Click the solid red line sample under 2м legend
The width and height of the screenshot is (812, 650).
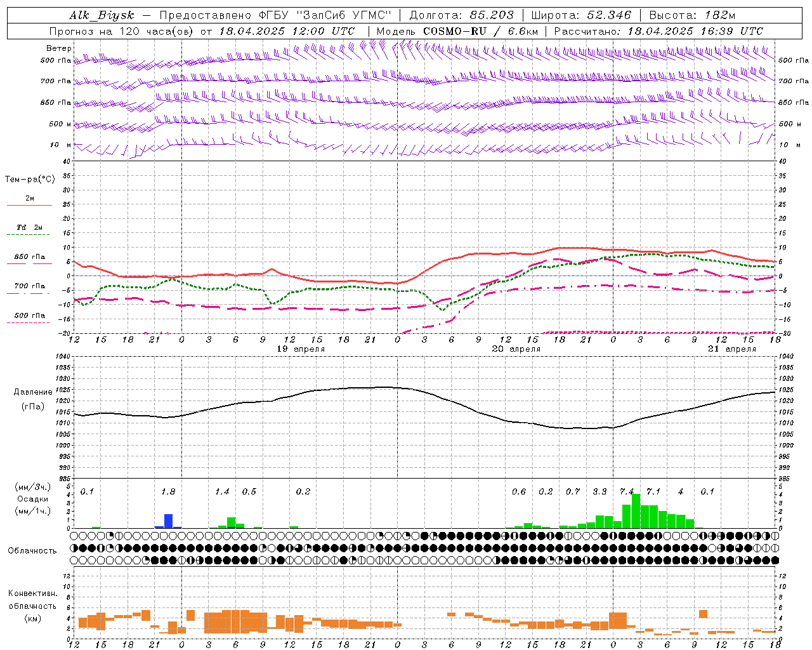tap(29, 206)
